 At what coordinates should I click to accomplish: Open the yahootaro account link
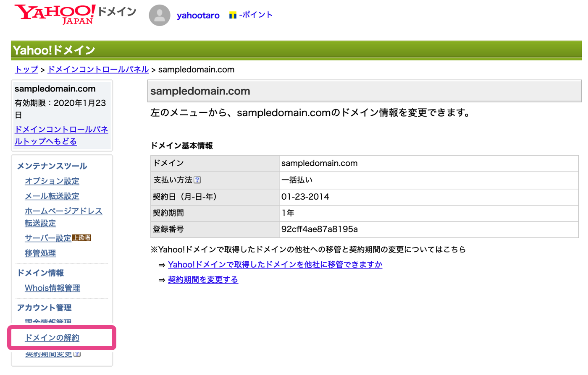[198, 16]
